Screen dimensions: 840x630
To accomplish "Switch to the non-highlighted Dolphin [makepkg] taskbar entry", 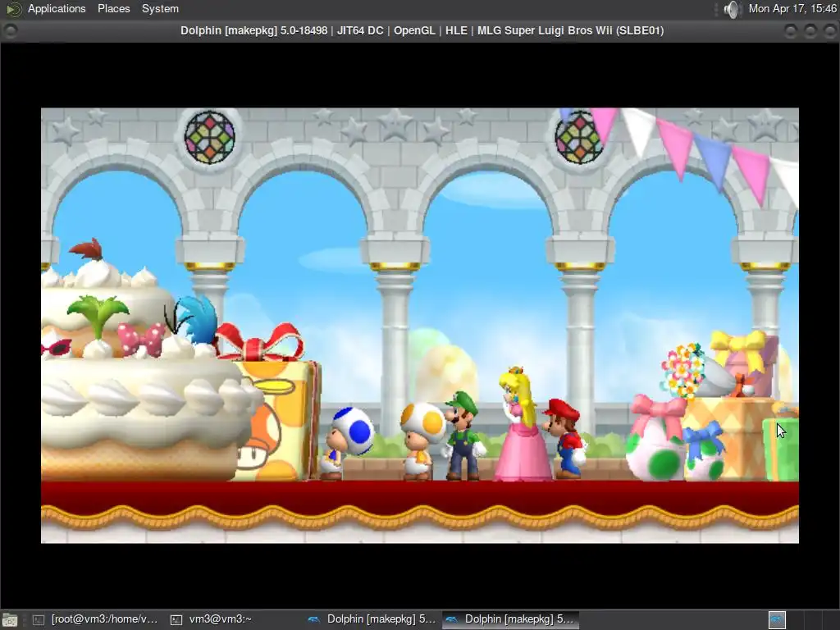I will 372,619.
